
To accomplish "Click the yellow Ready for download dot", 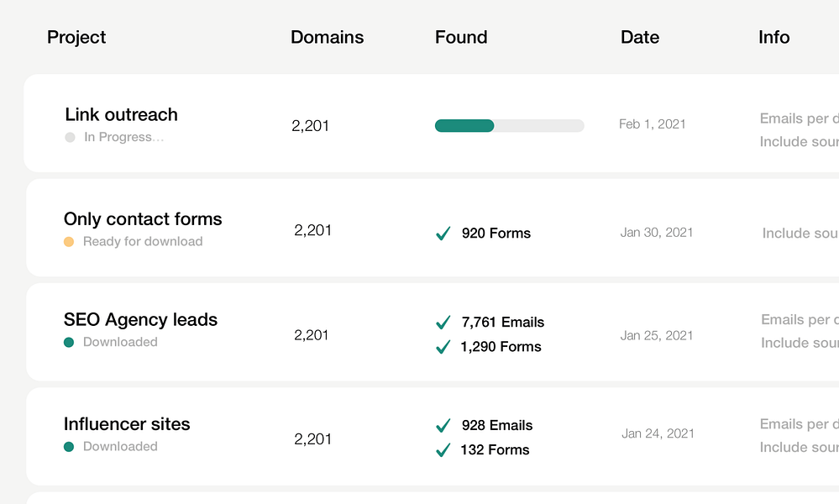I will pyautogui.click(x=69, y=242).
